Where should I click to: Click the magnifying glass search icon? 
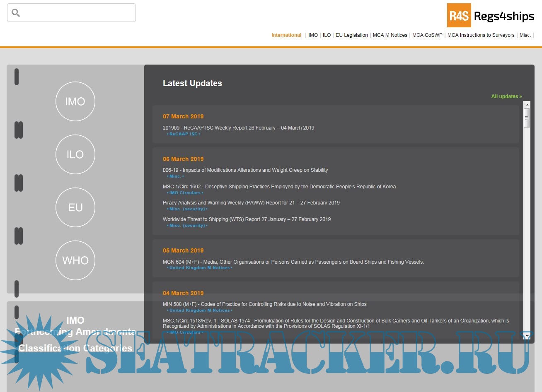[16, 13]
